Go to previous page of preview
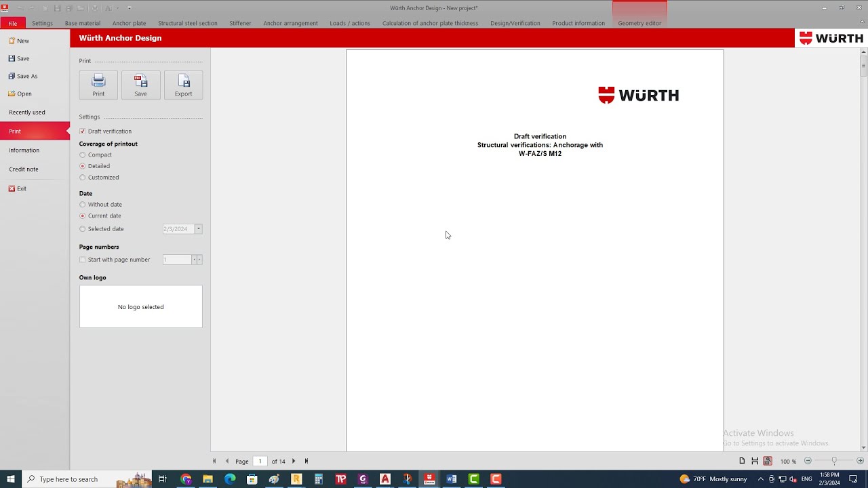Screen dimensions: 868x488 coord(227,461)
